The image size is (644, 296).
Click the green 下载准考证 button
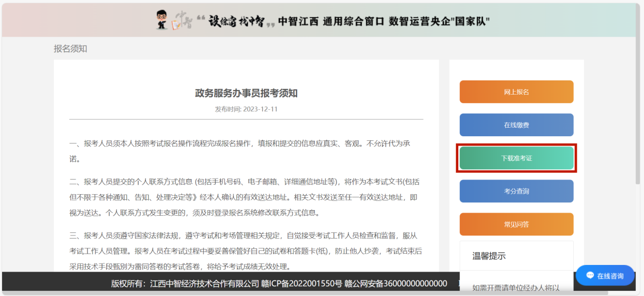coord(516,158)
